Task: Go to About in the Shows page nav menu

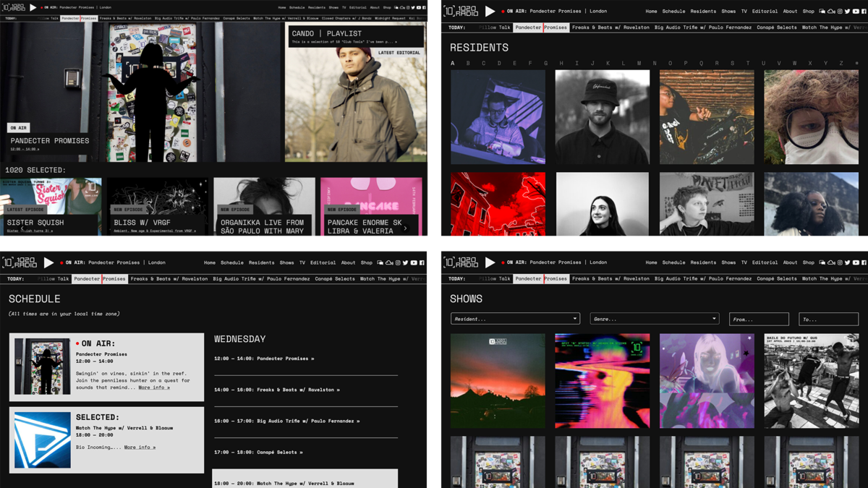Action: pos(790,262)
